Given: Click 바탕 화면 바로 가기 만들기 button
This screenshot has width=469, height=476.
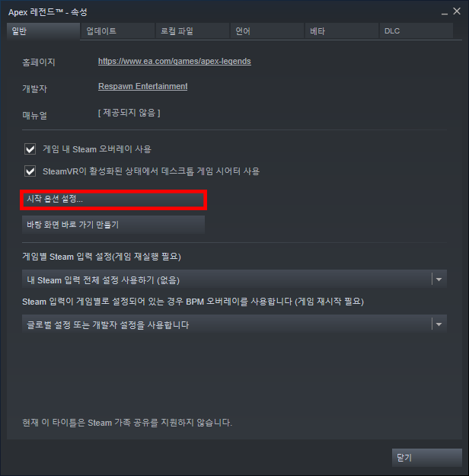Looking at the screenshot, I should [113, 225].
